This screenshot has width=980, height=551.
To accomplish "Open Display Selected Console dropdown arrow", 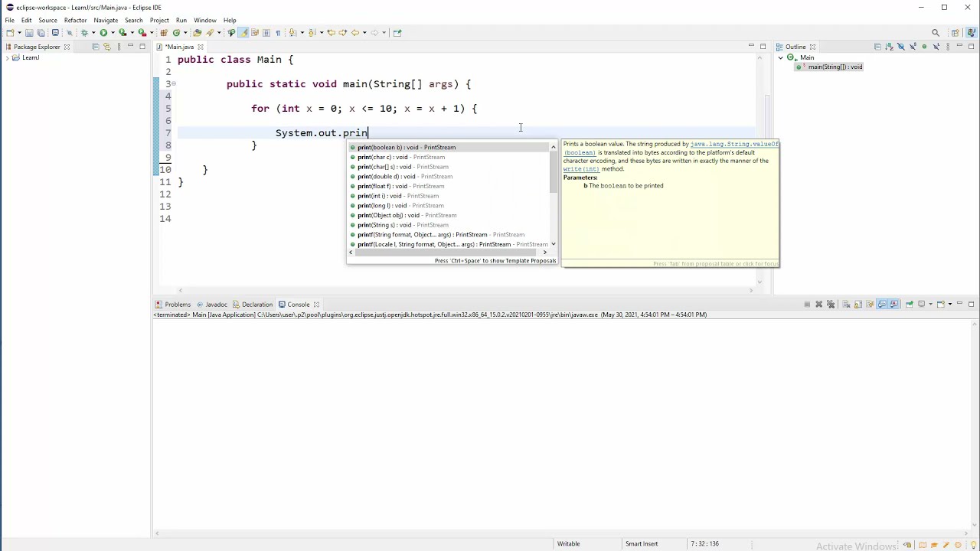I will 930,304.
